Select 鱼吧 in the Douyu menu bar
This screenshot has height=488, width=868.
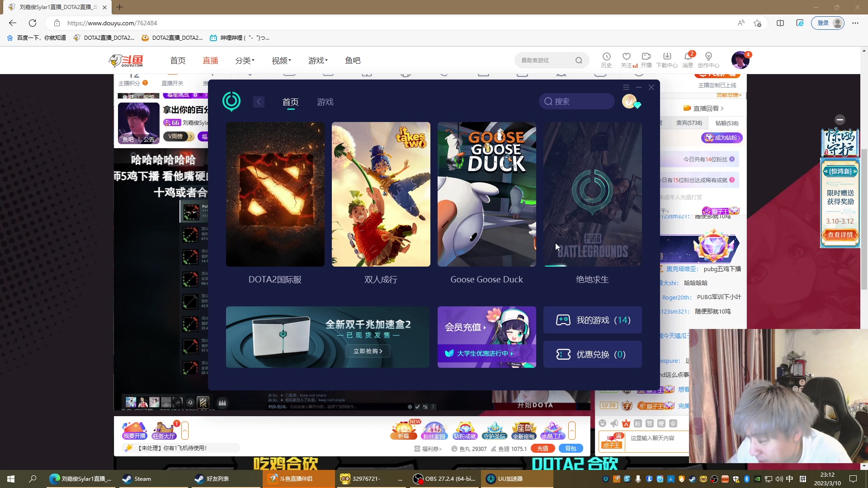tap(353, 60)
